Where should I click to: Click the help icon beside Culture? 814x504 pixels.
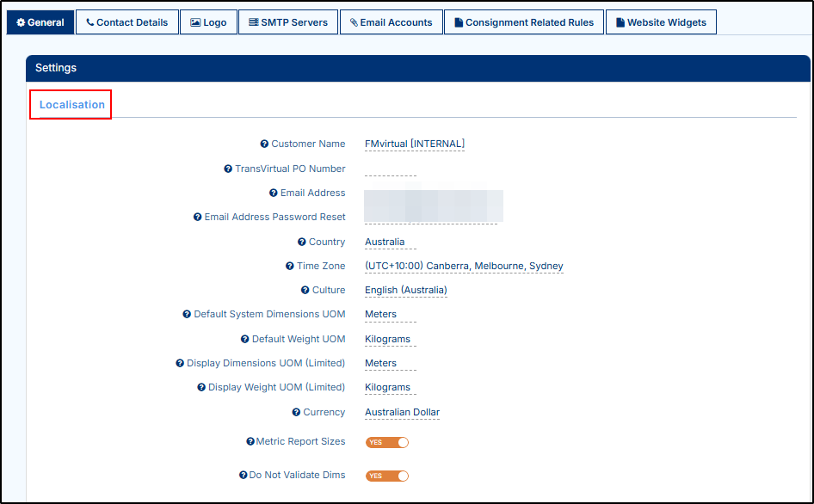(x=305, y=291)
